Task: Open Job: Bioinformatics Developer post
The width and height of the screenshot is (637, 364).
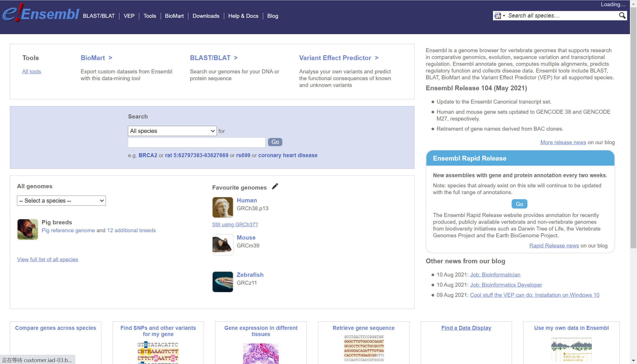Action: [x=506, y=285]
